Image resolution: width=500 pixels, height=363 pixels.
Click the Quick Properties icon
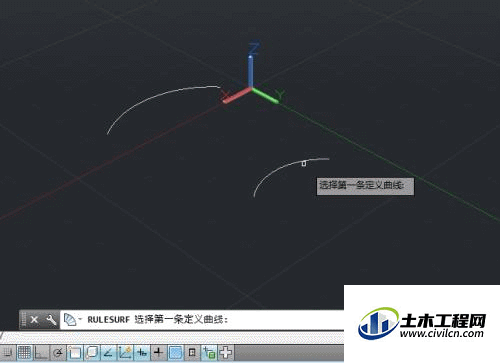pyautogui.click(x=192, y=353)
